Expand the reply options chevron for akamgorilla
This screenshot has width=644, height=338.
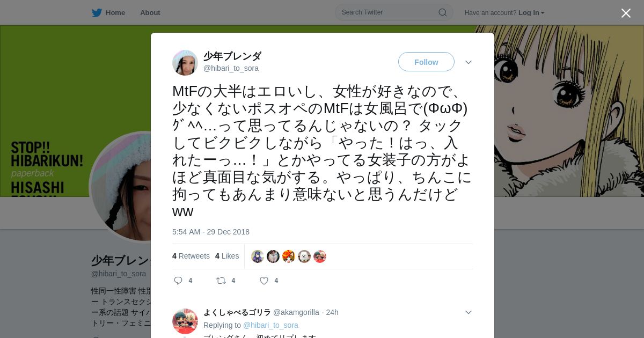tap(469, 312)
